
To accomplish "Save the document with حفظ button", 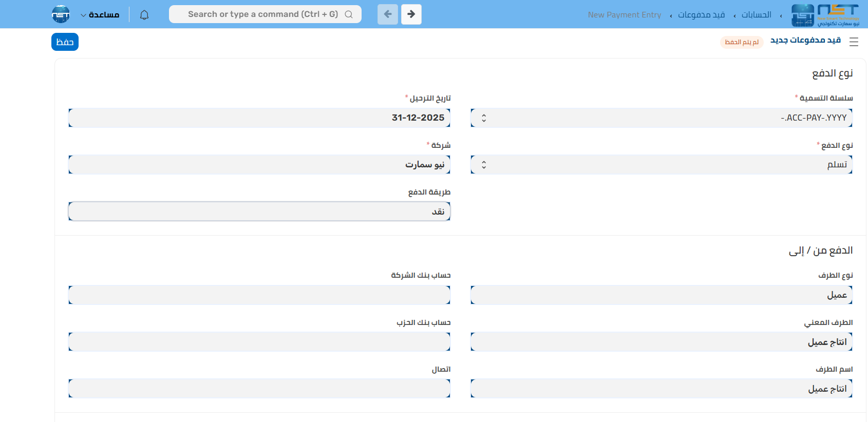I will tap(65, 42).
